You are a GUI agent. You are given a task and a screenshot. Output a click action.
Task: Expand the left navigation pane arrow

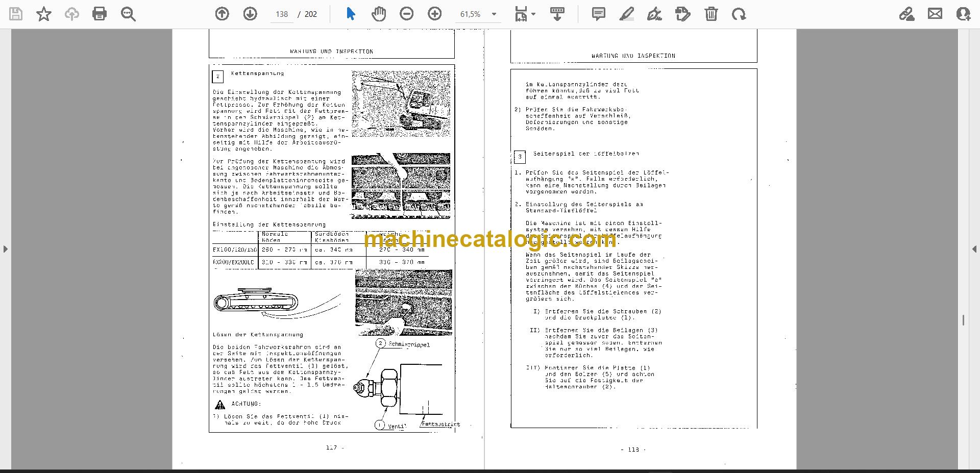tap(5, 249)
